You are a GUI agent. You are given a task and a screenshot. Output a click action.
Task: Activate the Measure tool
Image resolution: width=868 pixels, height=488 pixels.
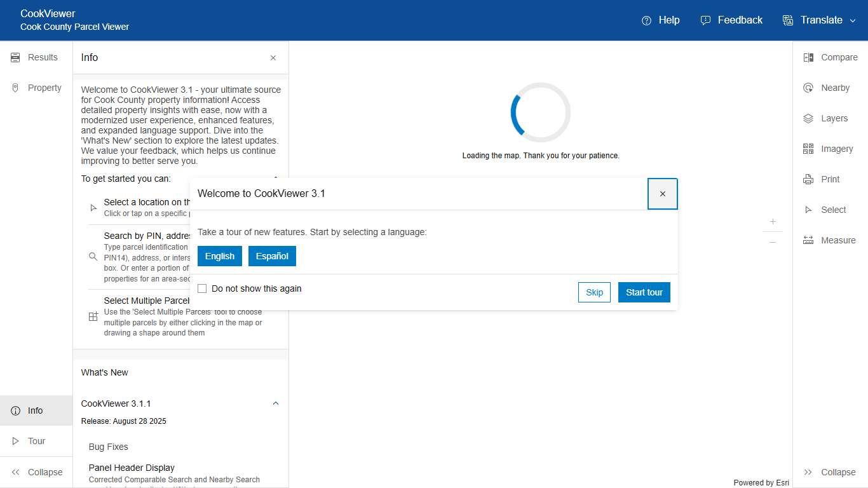830,240
